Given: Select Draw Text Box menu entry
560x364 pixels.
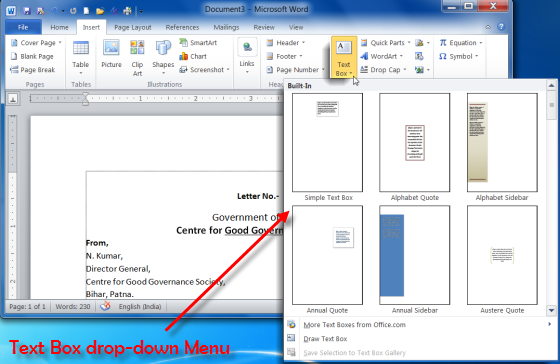Looking at the screenshot, I should [x=420, y=339].
